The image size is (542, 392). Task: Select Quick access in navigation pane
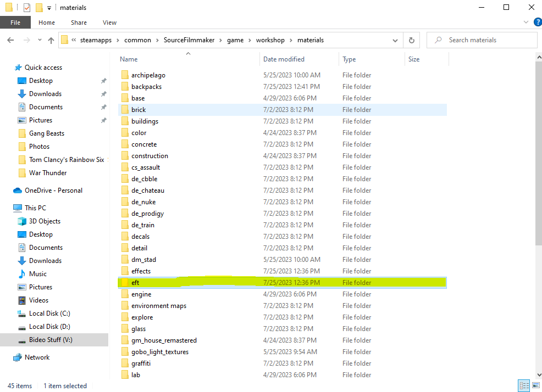pos(43,68)
